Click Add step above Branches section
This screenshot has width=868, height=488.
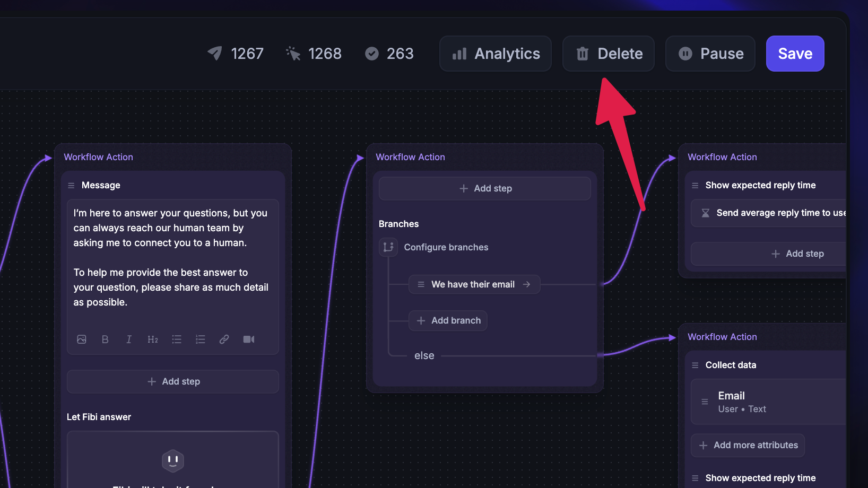pyautogui.click(x=485, y=188)
